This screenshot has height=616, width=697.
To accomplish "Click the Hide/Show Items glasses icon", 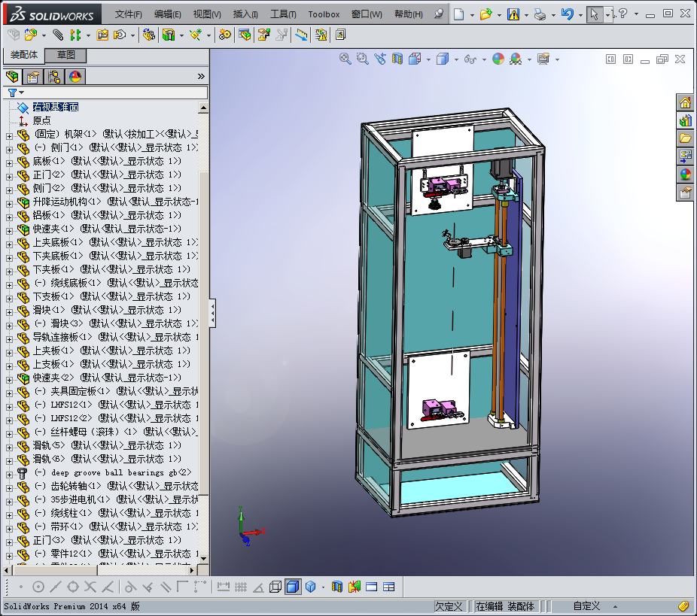I will point(470,59).
